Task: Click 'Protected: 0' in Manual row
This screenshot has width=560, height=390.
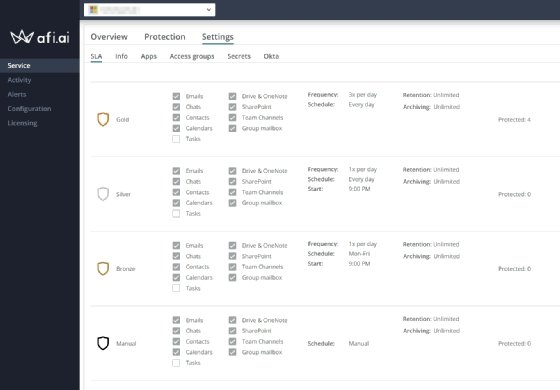Action: 514,344
